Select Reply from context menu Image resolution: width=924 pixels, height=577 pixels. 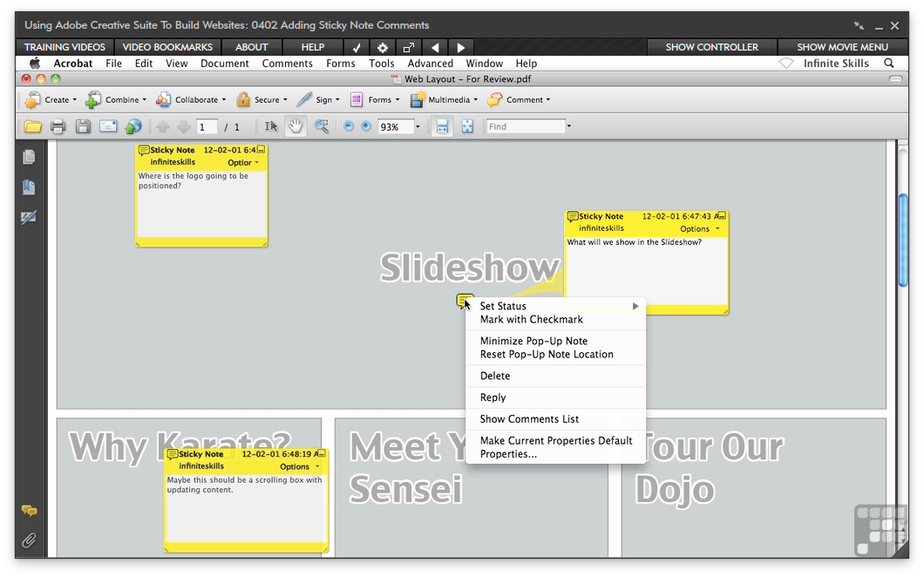[x=555, y=397]
